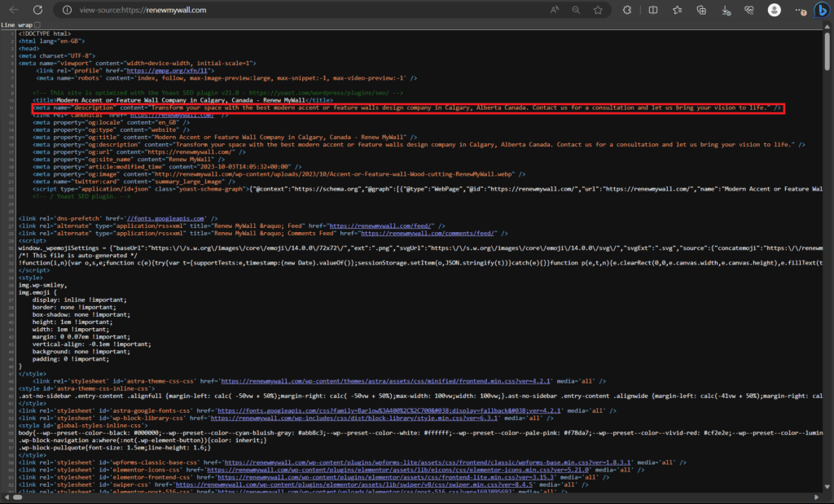
Task: Click the twitter:card meta line
Action: [x=134, y=182]
